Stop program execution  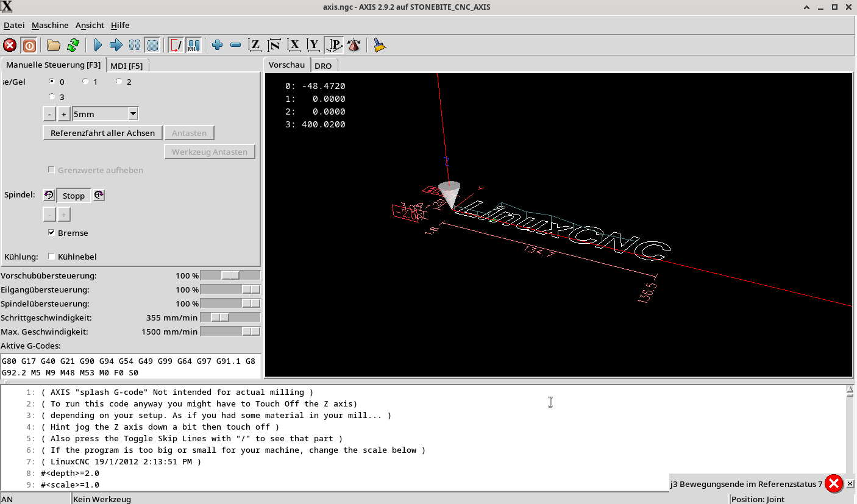152,45
